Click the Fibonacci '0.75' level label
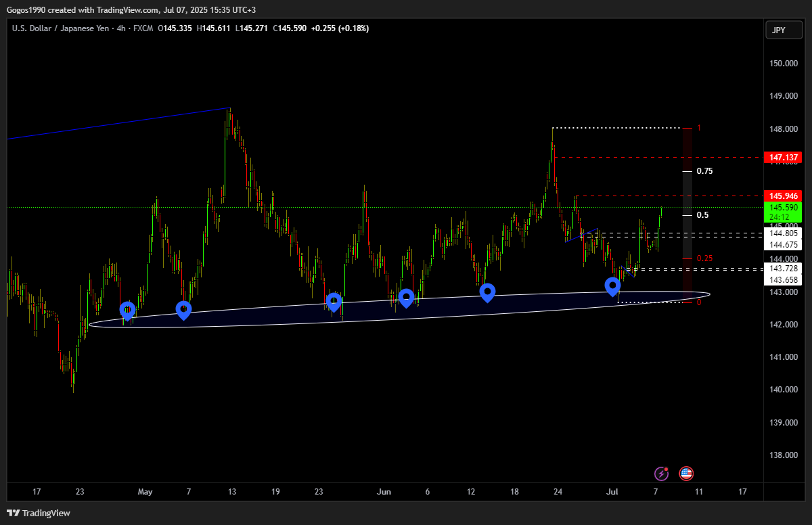Image resolution: width=812 pixels, height=525 pixels. click(x=704, y=171)
